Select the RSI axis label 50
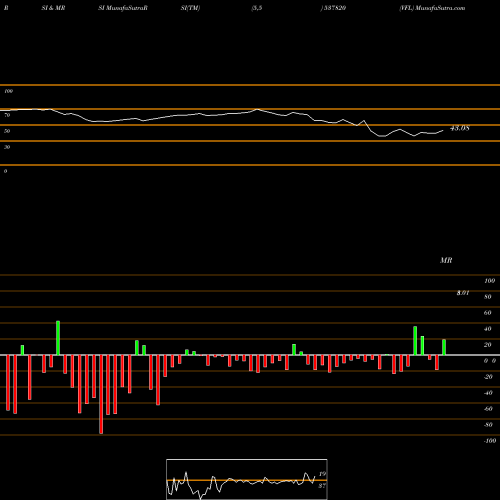 pyautogui.click(x=7, y=131)
